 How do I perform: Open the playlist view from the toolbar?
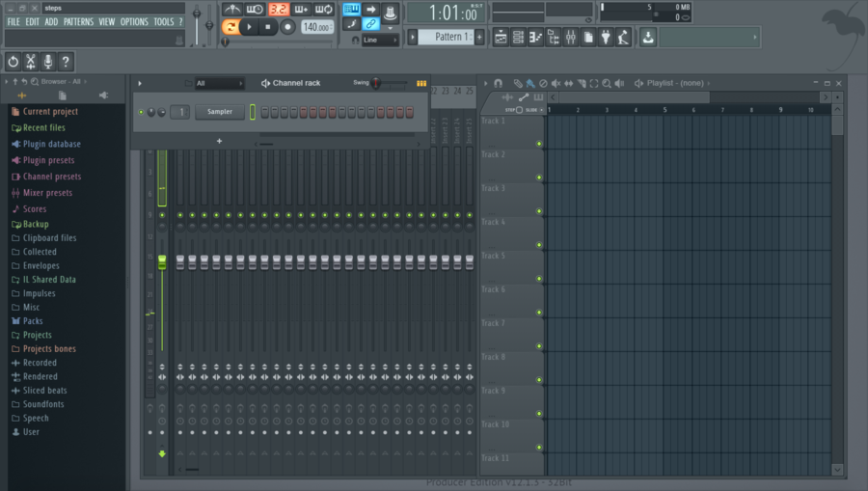tap(501, 37)
